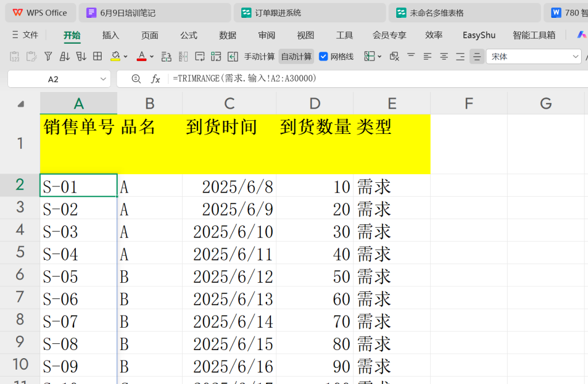Open the 公式 ribbon tab
588x384 pixels.
[188, 35]
